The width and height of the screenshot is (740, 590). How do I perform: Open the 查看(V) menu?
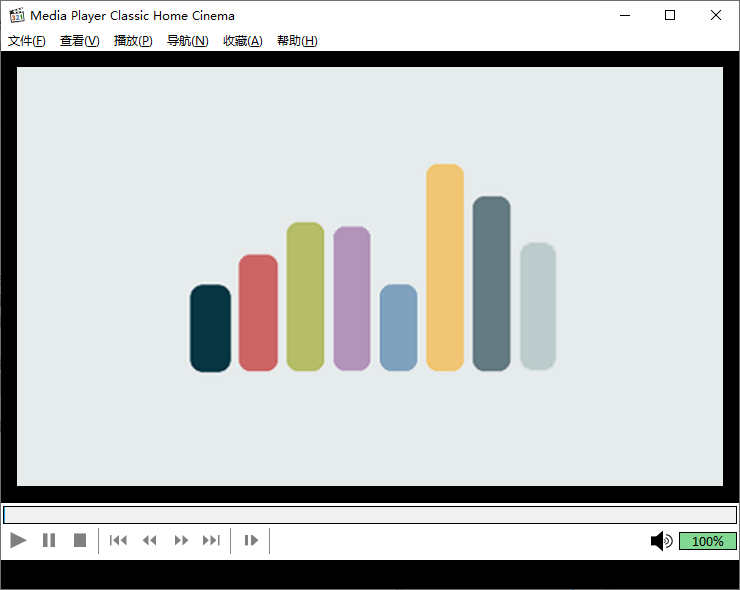point(80,41)
